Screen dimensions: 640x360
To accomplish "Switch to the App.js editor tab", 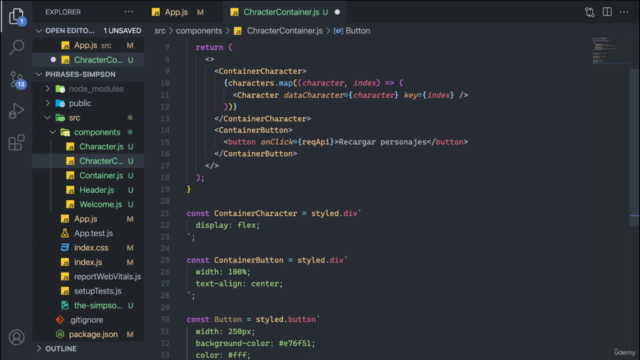I will click(176, 12).
